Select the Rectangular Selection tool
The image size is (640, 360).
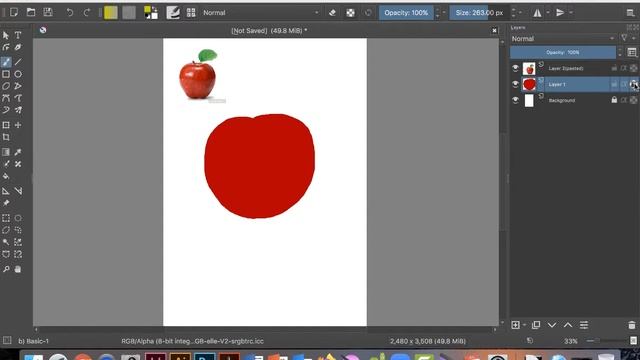[6, 218]
